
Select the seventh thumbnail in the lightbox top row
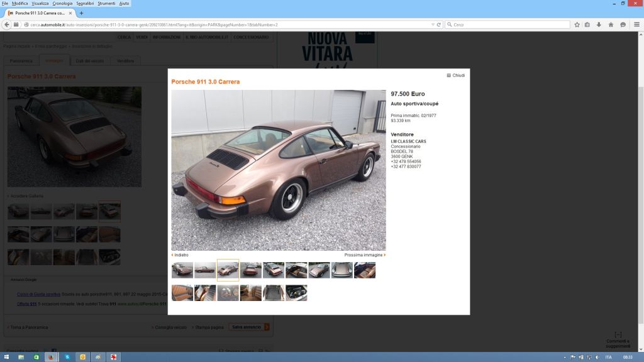click(319, 270)
